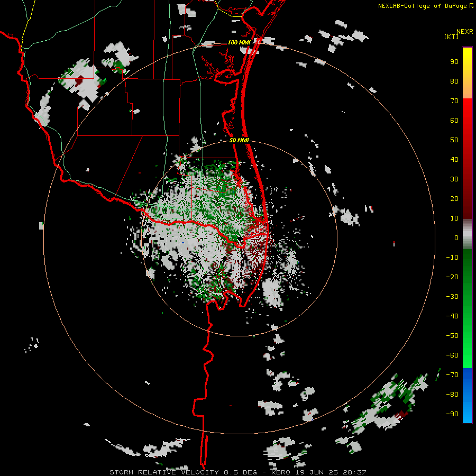Viewport: 476px width, 476px height.
Task: Click the -60 scale label
Action: [x=452, y=355]
